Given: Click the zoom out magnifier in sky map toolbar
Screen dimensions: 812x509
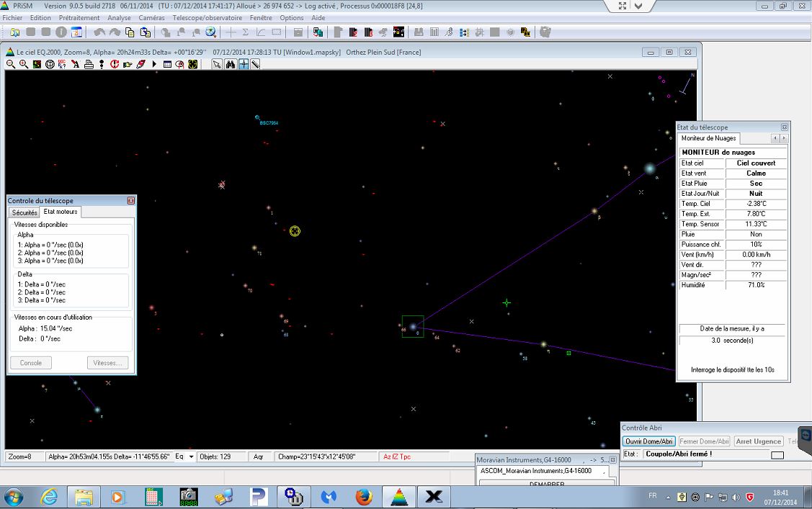Looking at the screenshot, I should coord(11,64).
